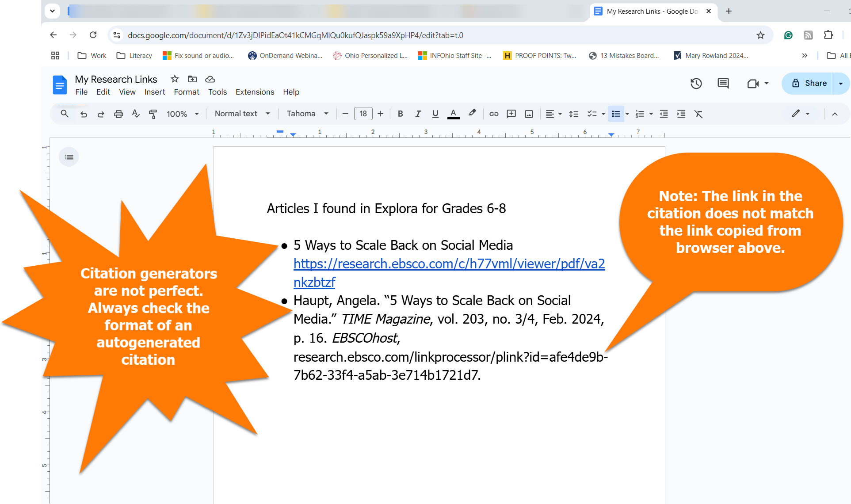
Task: Decrease font size with minus button
Action: tap(345, 114)
